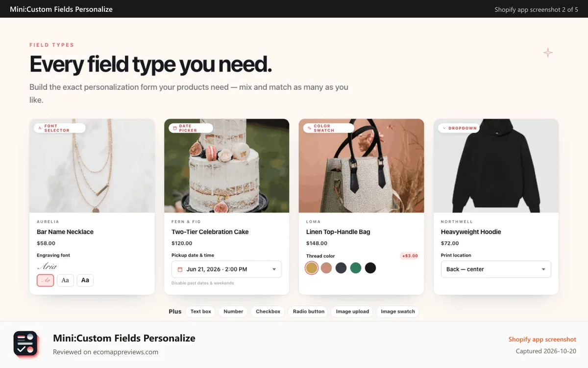Screen dimensions: 588x368
Task: Click the Text box pill
Action: point(201,312)
